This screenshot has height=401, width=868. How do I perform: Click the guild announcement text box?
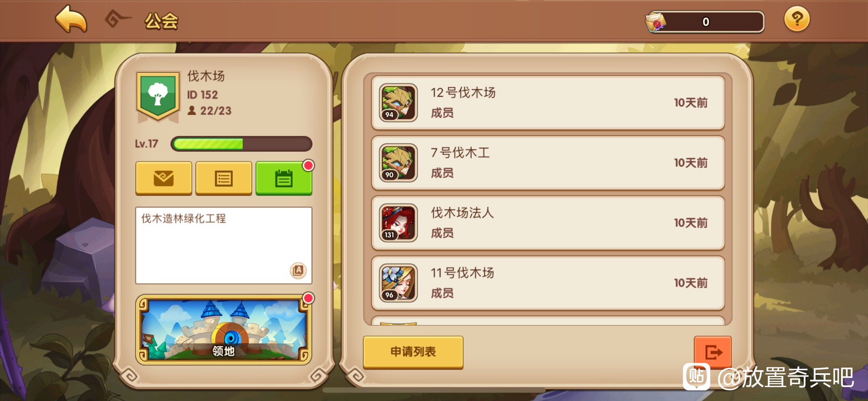[224, 245]
